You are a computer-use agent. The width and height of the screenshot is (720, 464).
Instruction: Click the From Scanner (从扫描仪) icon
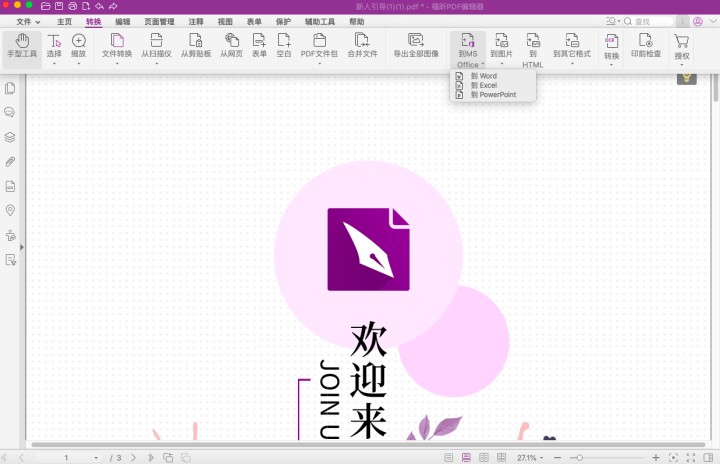156,46
